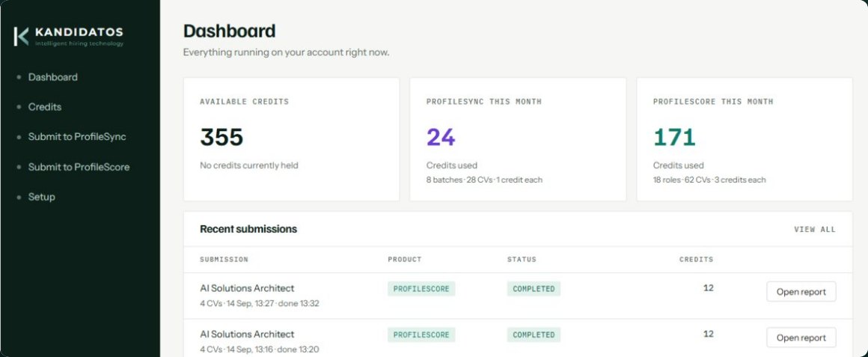The image size is (868, 357).
Task: Click credits value 12 in 13:16 row
Action: [x=708, y=334]
